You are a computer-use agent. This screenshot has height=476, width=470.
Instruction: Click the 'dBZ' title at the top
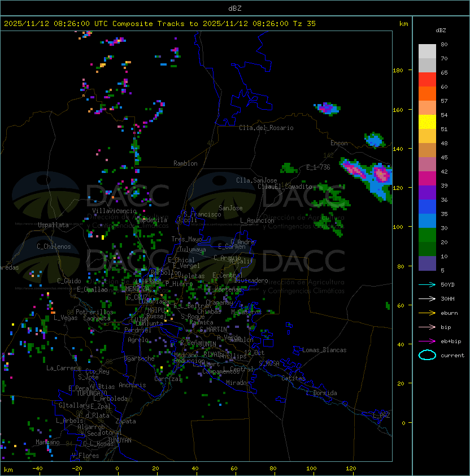pos(235,8)
